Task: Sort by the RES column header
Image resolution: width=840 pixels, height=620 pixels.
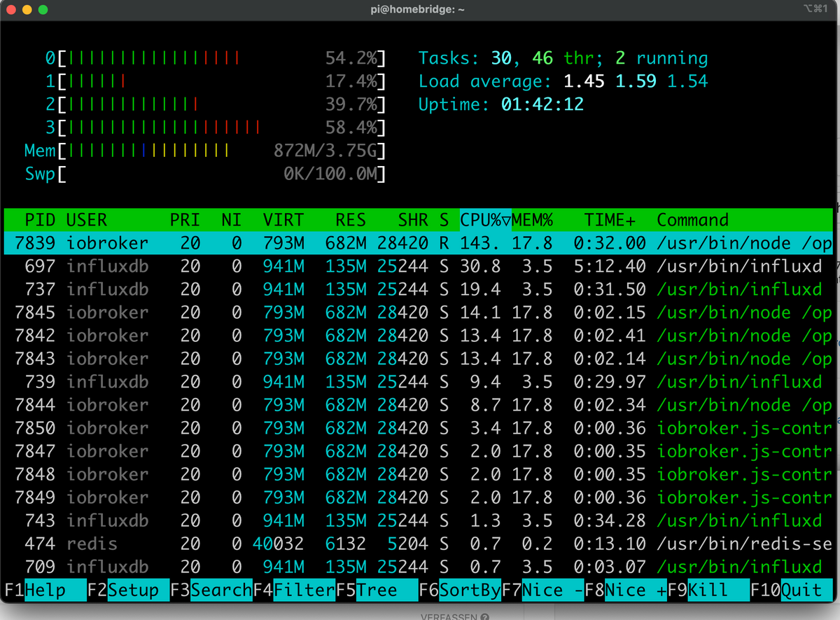Action: pyautogui.click(x=350, y=220)
